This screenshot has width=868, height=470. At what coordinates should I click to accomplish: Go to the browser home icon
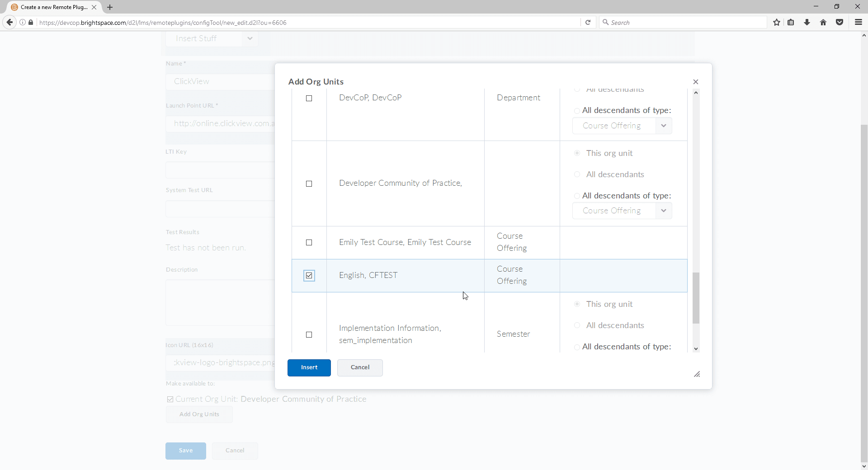823,22
